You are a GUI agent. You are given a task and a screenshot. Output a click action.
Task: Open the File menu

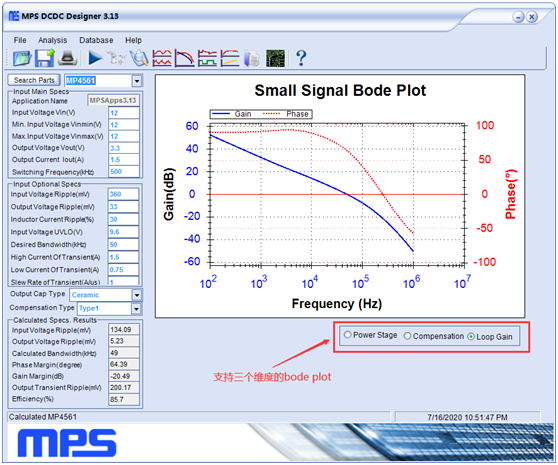coord(20,40)
